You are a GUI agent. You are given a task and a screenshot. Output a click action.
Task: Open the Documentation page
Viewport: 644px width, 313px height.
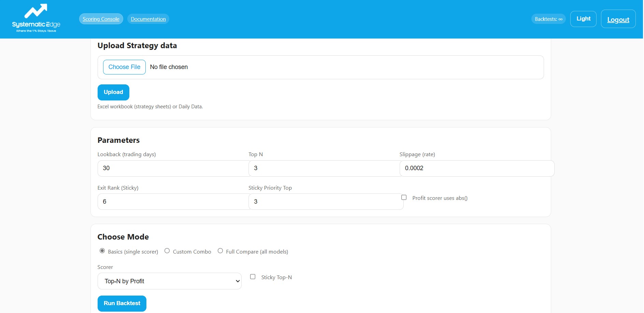point(148,19)
